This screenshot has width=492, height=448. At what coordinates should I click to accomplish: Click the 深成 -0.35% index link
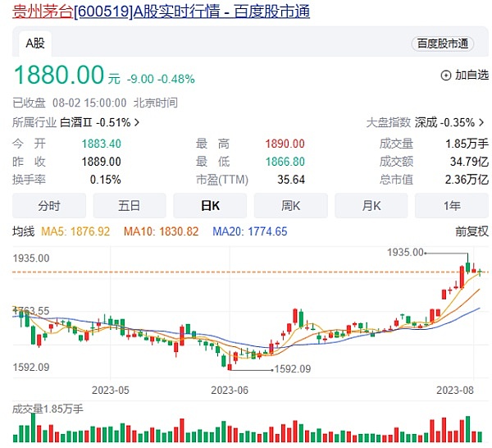(x=444, y=122)
